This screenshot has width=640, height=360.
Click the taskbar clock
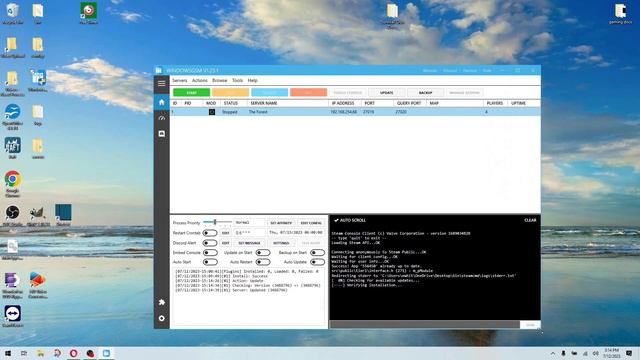click(x=611, y=353)
